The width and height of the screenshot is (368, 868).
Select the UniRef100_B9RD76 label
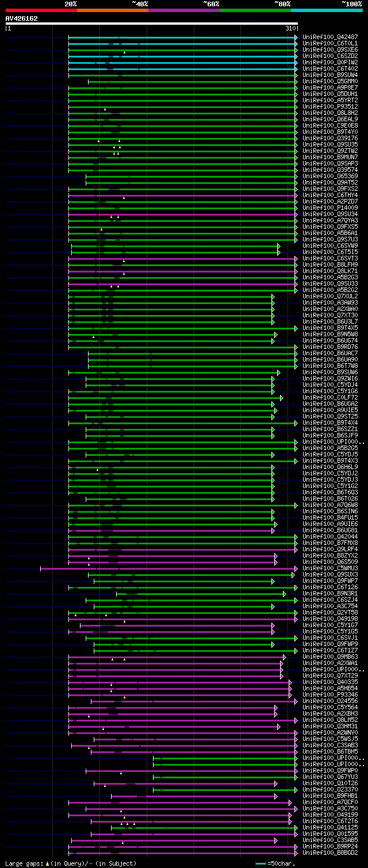pos(330,347)
